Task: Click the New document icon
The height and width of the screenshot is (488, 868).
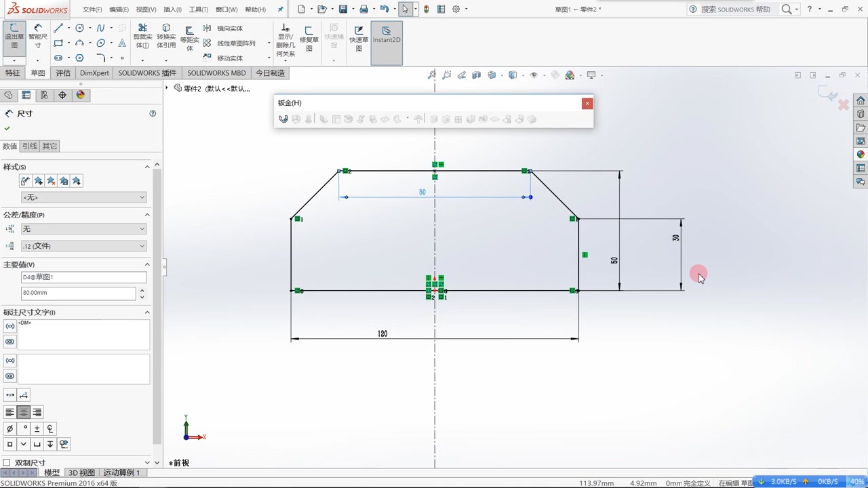Action: 301,9
